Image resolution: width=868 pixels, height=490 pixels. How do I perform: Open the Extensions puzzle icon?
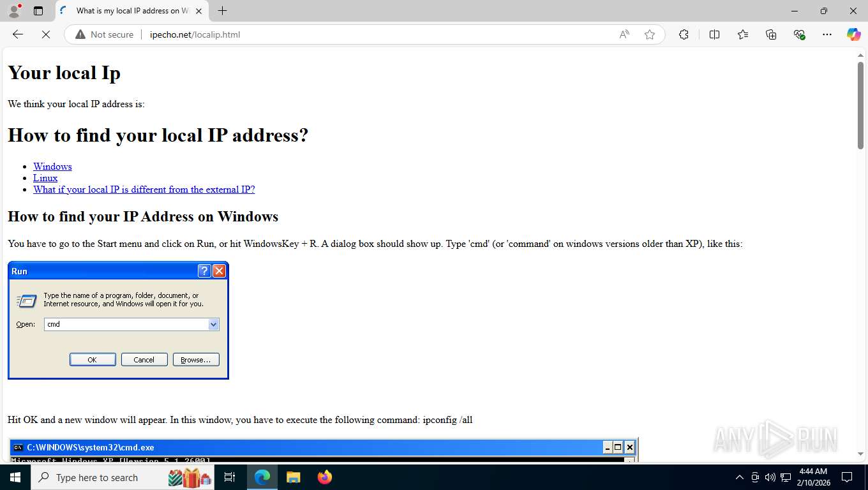click(x=684, y=34)
